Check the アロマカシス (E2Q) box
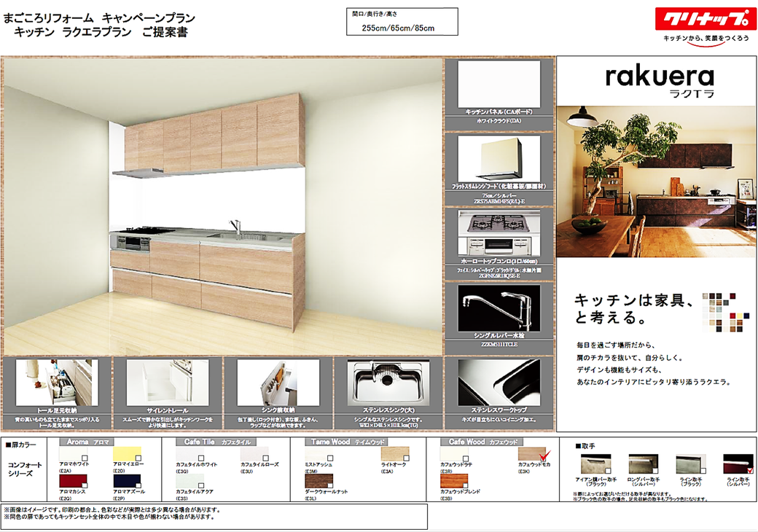 (85, 485)
